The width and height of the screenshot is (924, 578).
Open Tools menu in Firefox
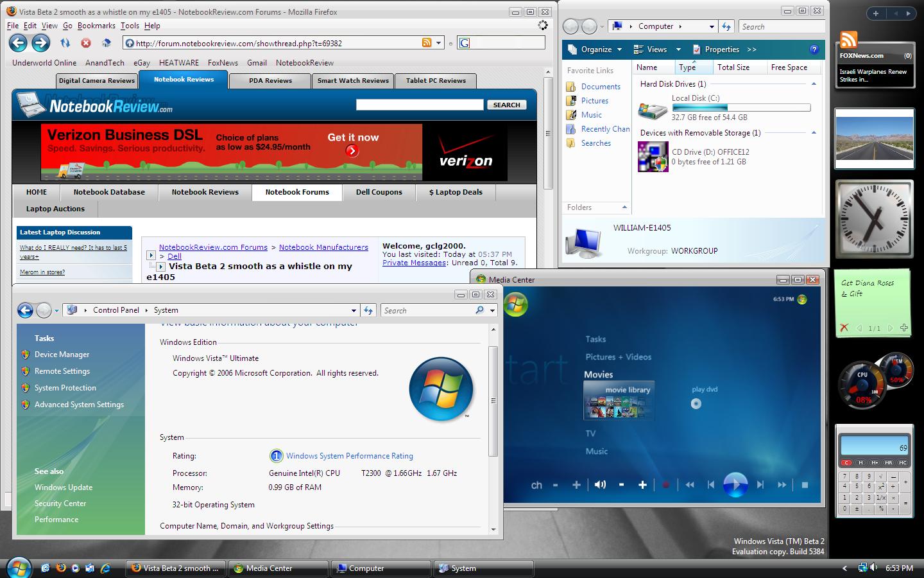pos(130,26)
